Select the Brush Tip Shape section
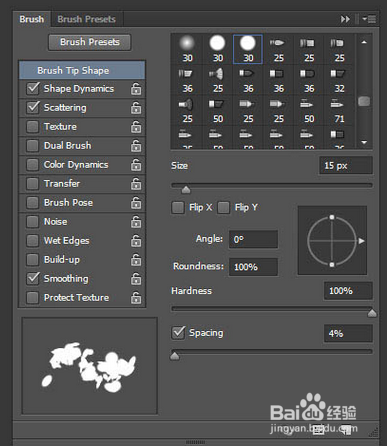 click(82, 71)
